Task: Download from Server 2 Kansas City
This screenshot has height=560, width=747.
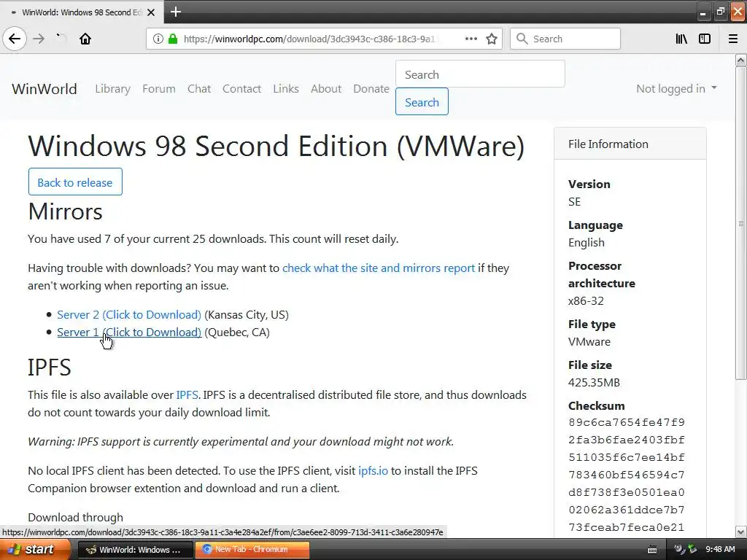Action: point(129,315)
